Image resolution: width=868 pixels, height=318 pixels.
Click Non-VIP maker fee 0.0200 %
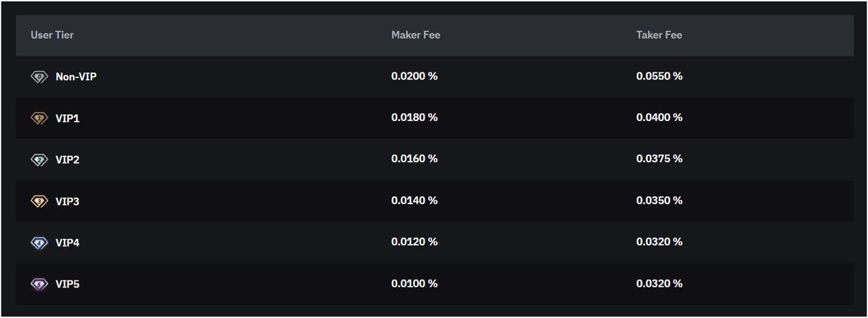[x=414, y=76]
